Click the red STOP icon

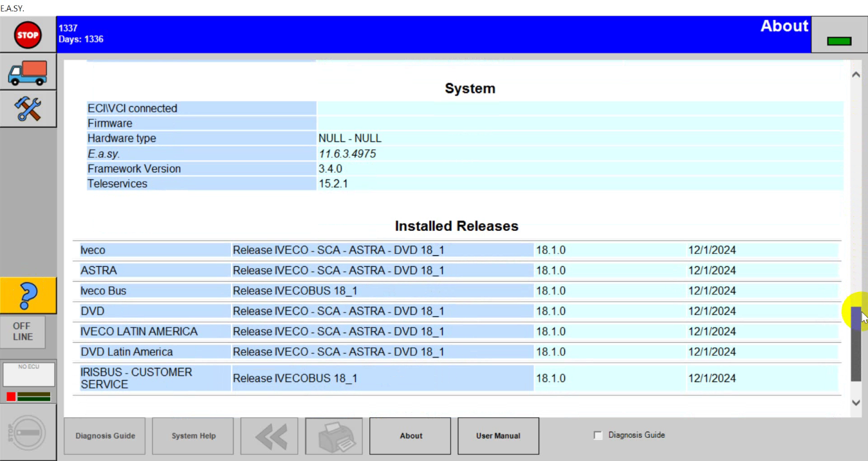coord(28,35)
